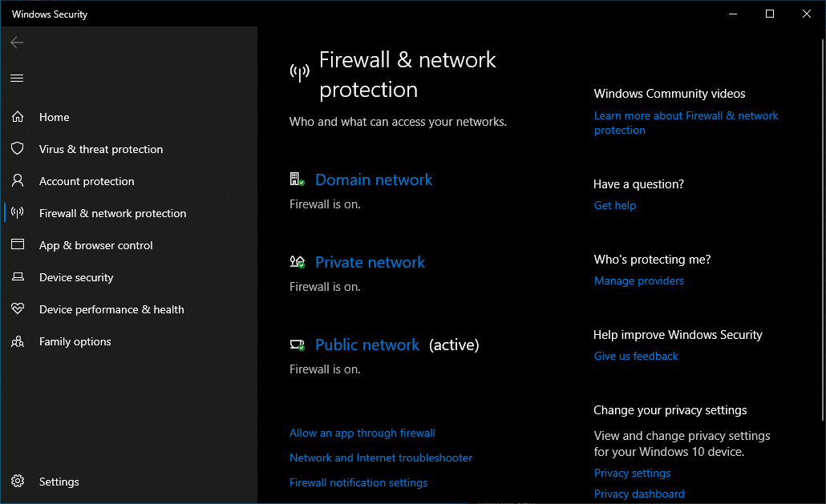
Task: Launch Network and Internet troubleshooter
Action: pos(381,458)
